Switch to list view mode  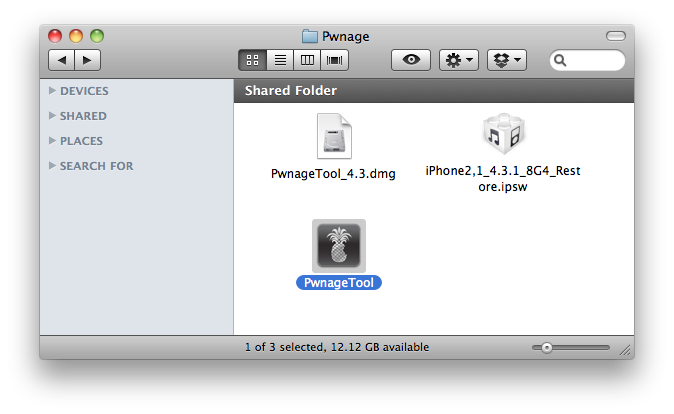[x=280, y=60]
